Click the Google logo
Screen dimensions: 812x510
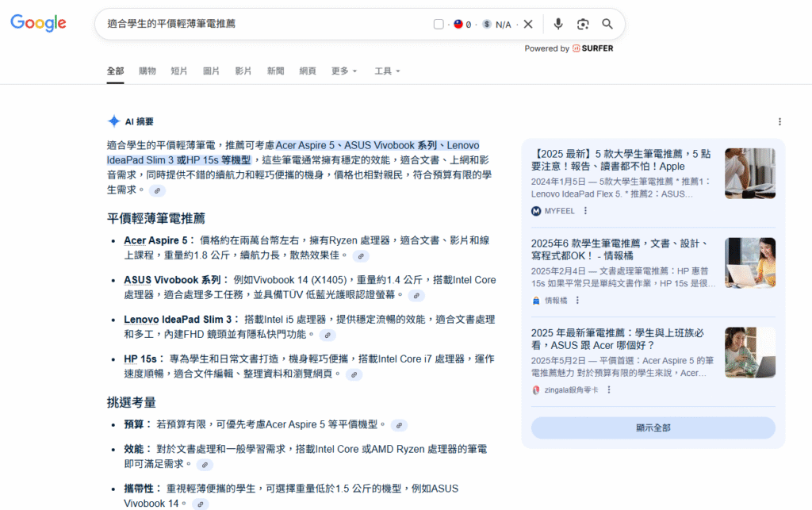(38, 24)
